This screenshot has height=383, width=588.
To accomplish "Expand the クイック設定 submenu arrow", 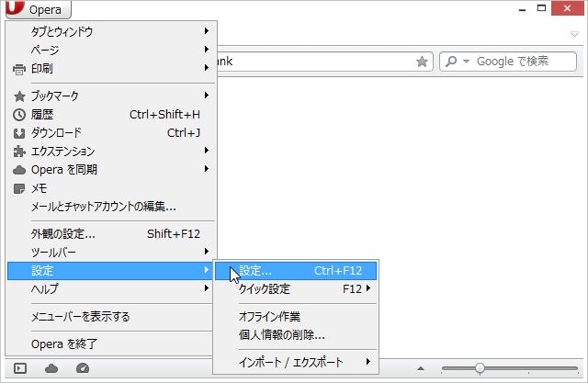I will (x=368, y=288).
